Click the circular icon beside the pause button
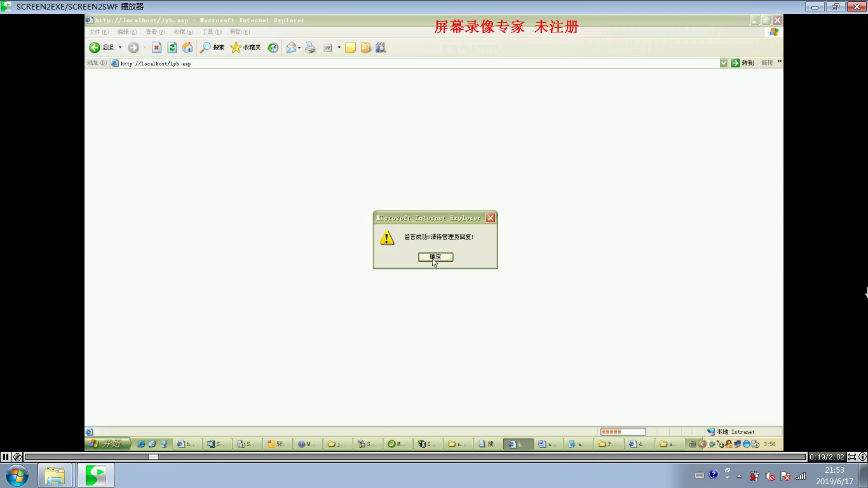The height and width of the screenshot is (488, 868). coord(17,457)
